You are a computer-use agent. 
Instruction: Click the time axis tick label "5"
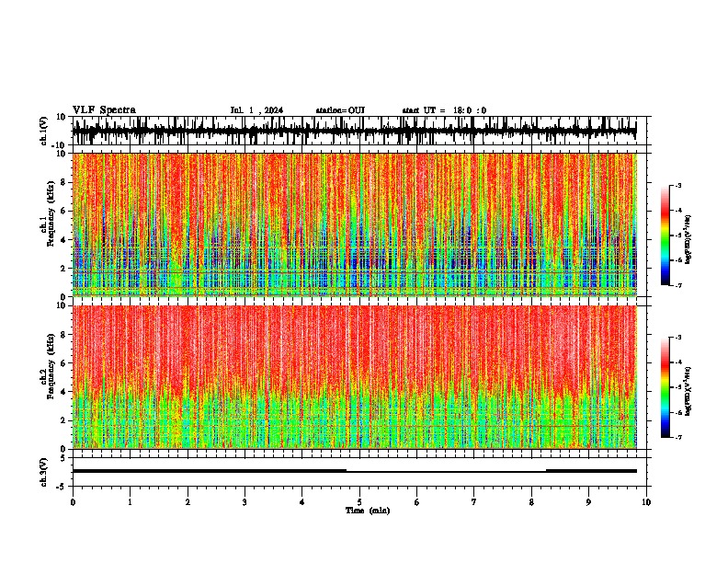(359, 502)
